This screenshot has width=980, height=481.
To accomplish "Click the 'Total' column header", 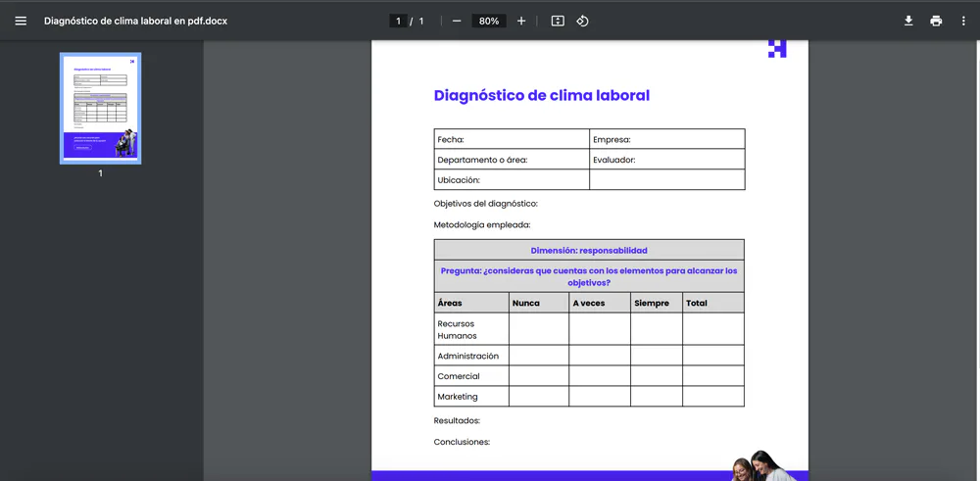I will [713, 303].
